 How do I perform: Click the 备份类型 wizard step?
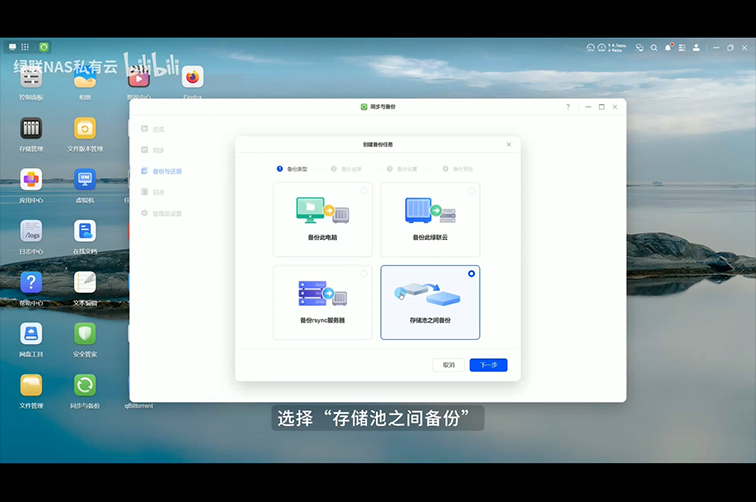tap(292, 169)
